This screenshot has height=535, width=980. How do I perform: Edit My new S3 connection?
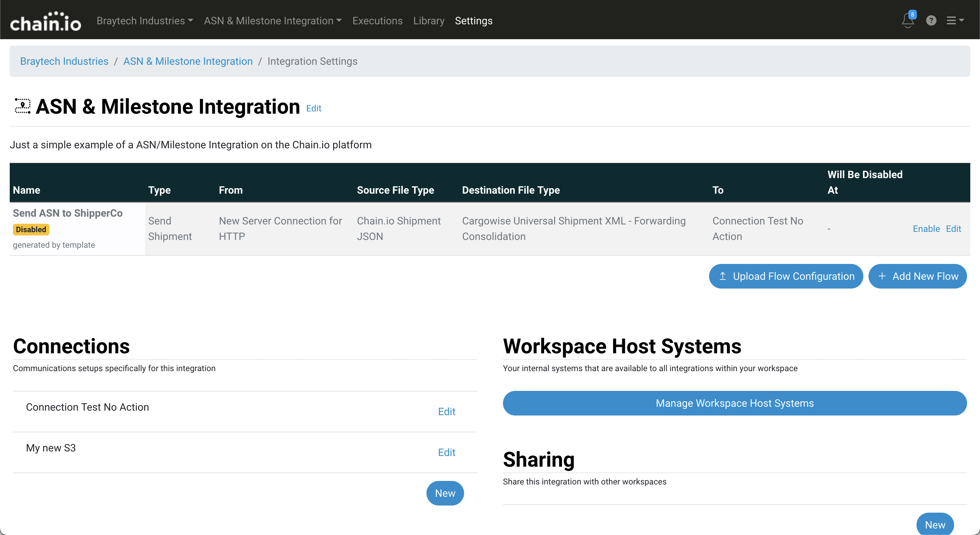(446, 452)
